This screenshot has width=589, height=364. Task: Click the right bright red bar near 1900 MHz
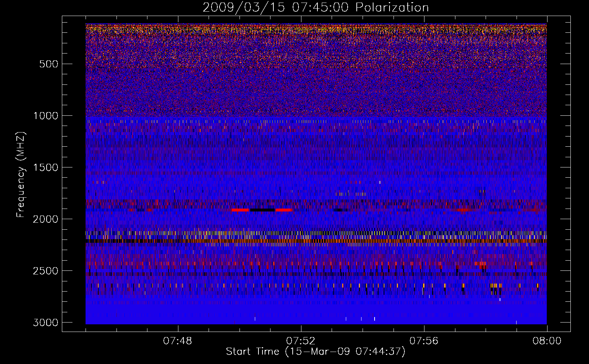[284, 210]
